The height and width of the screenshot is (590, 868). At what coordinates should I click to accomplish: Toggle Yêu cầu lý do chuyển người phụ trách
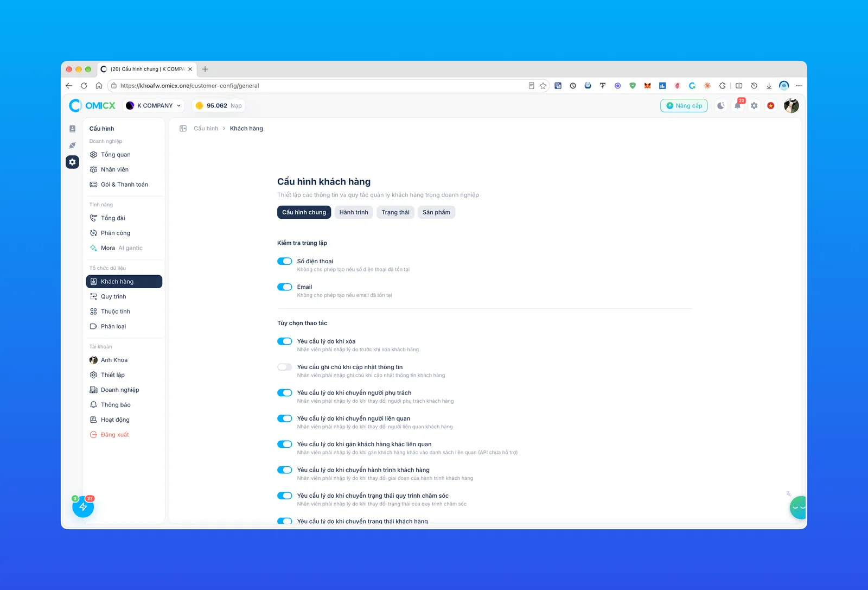coord(285,393)
